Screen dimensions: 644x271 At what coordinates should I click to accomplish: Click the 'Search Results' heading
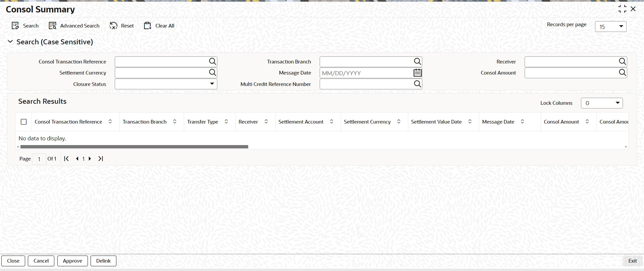pos(42,101)
